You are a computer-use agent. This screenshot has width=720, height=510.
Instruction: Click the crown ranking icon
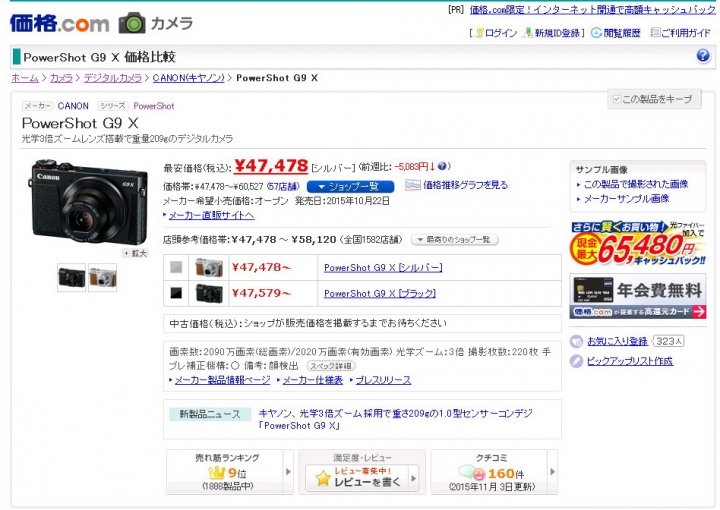click(216, 472)
